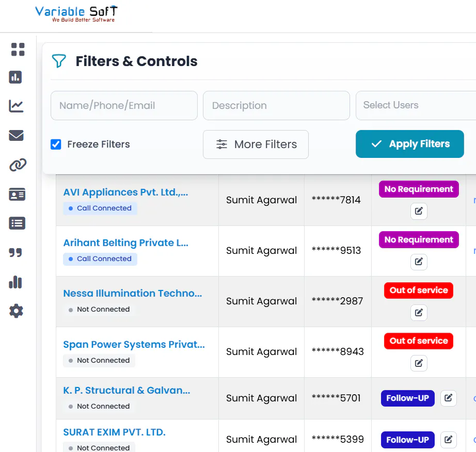
Task: Edit status for SURAT EXIM row
Action: click(448, 440)
